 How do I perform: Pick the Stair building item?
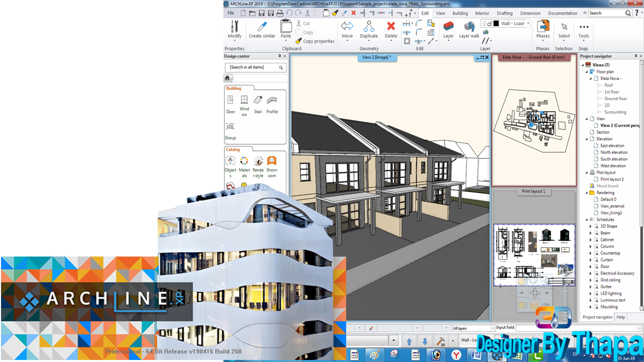click(258, 105)
